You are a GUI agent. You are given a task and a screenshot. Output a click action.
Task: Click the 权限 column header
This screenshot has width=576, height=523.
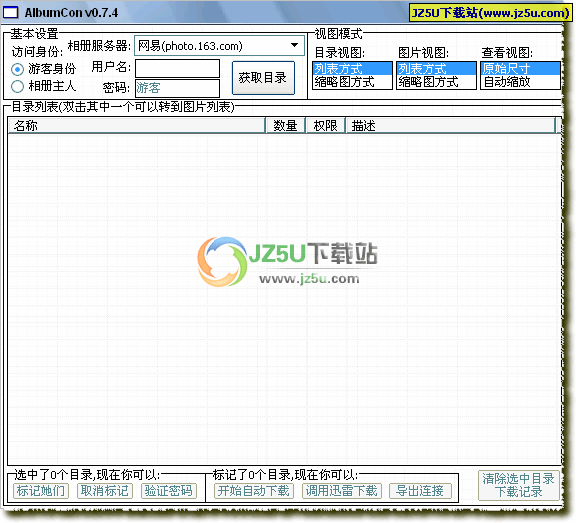tap(325, 126)
